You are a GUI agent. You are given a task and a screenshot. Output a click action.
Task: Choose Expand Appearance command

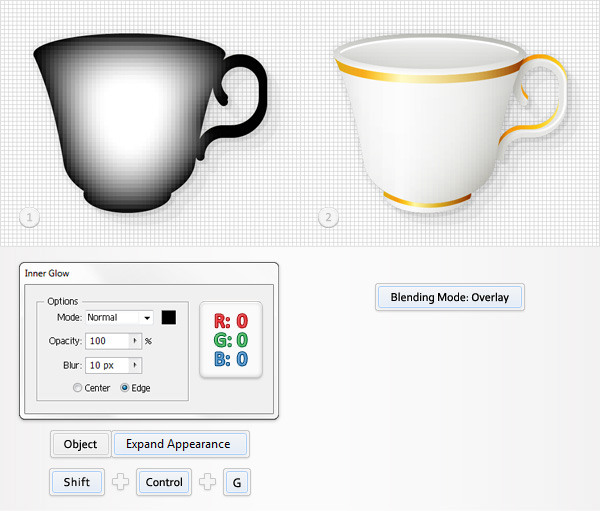[180, 444]
